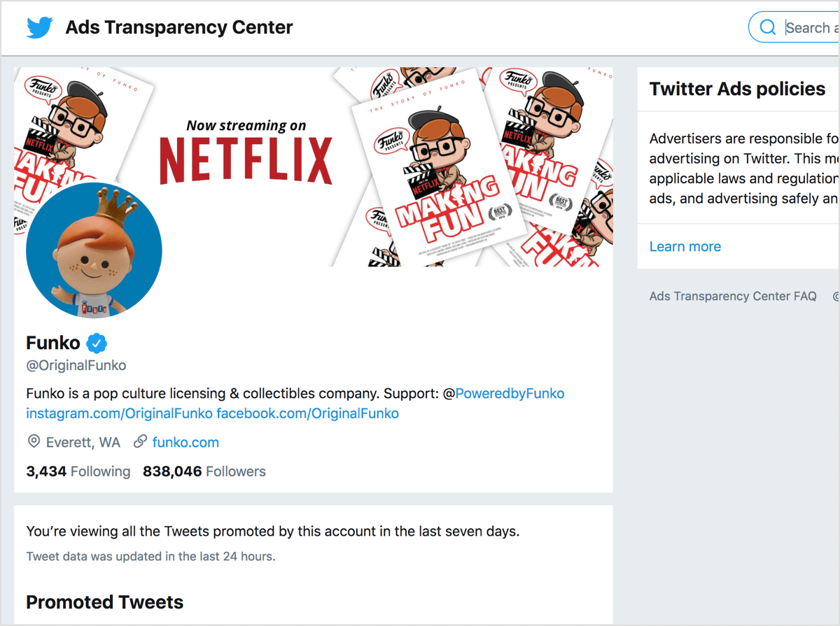Click the Promoted Tweets section heading
Screen dimensions: 840x626
[104, 602]
